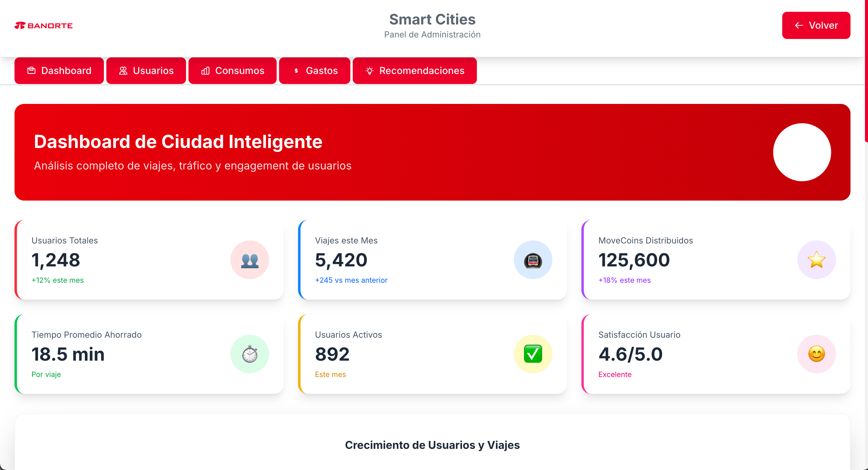Switch to the Usuarios tab
This screenshot has width=868, height=470.
point(146,70)
